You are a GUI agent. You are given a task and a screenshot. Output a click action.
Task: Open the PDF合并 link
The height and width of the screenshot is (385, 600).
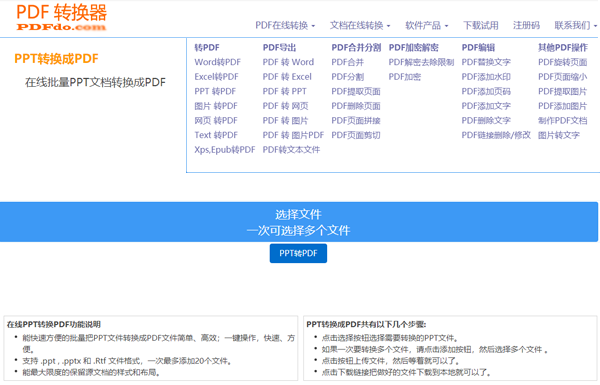(x=347, y=62)
